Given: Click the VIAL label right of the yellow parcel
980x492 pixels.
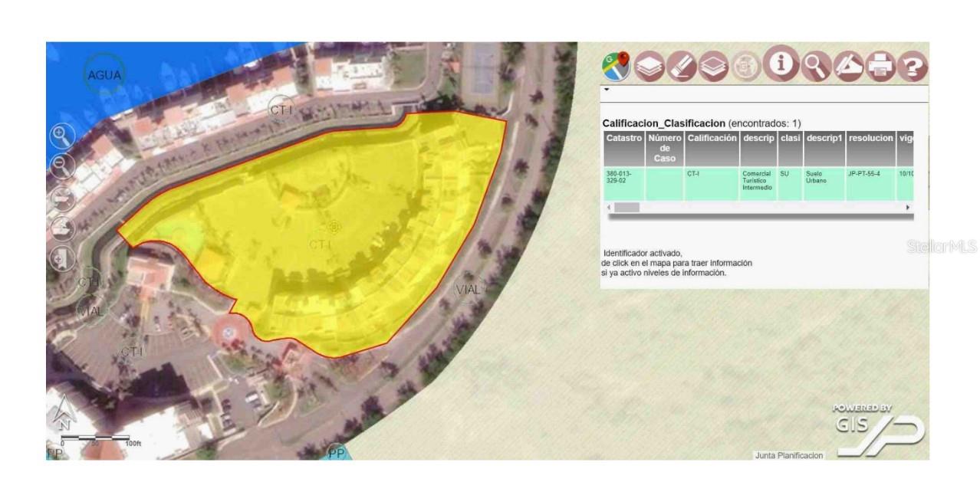Looking at the screenshot, I should (x=468, y=290).
